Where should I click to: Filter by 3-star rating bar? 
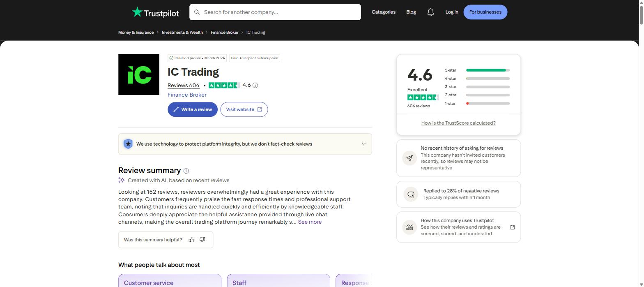pyautogui.click(x=477, y=87)
